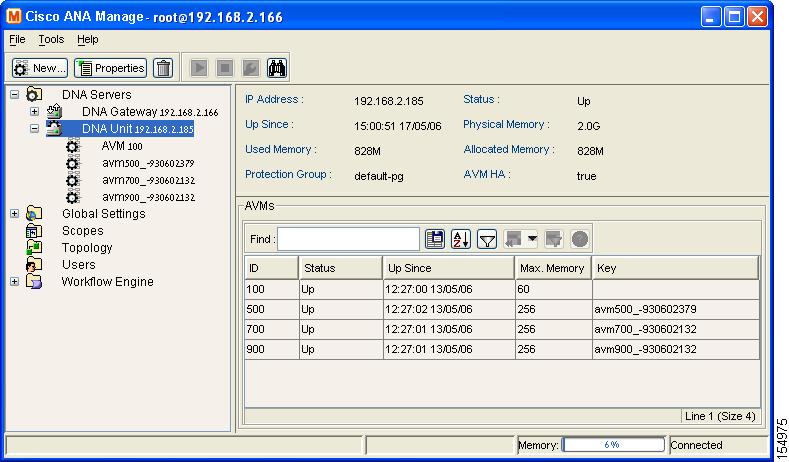This screenshot has height=462, width=789.
Task: Expand the Global Settings node
Action: (15, 214)
